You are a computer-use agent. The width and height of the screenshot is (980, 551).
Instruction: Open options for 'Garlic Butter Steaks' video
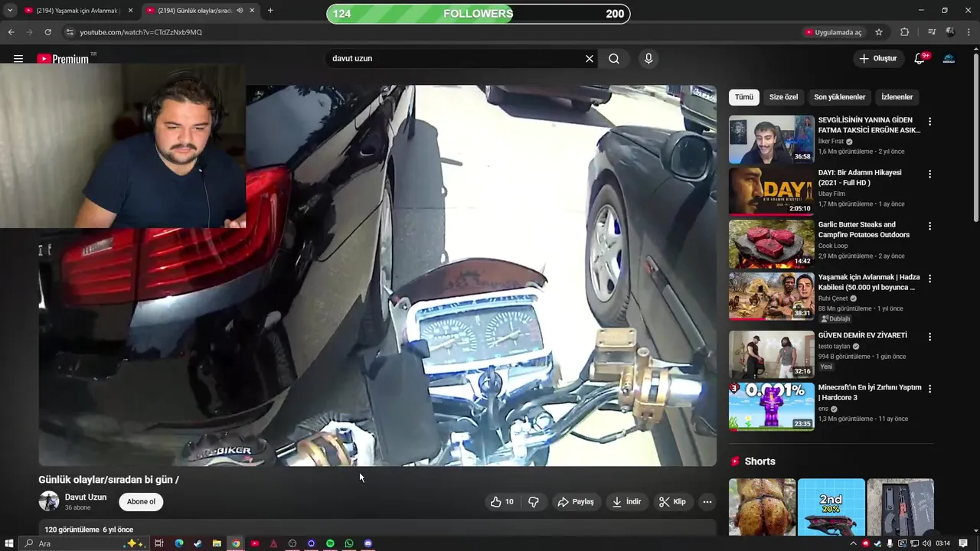[x=929, y=226]
